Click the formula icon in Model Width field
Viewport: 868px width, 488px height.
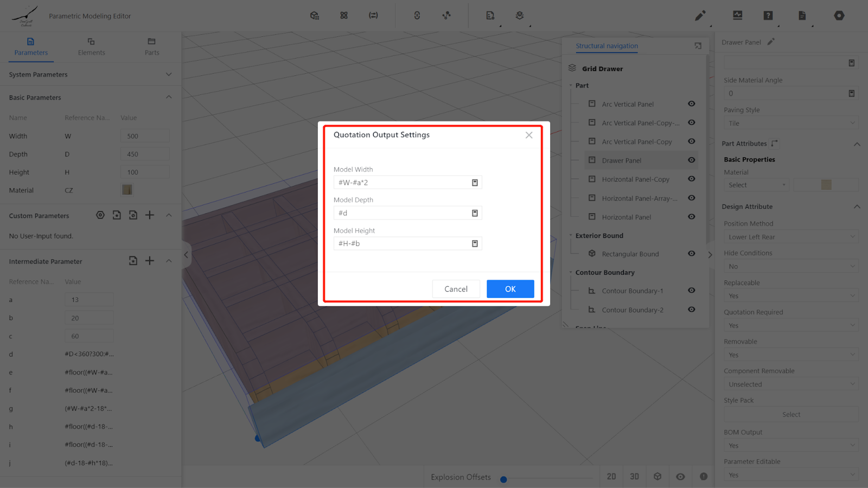(x=475, y=183)
